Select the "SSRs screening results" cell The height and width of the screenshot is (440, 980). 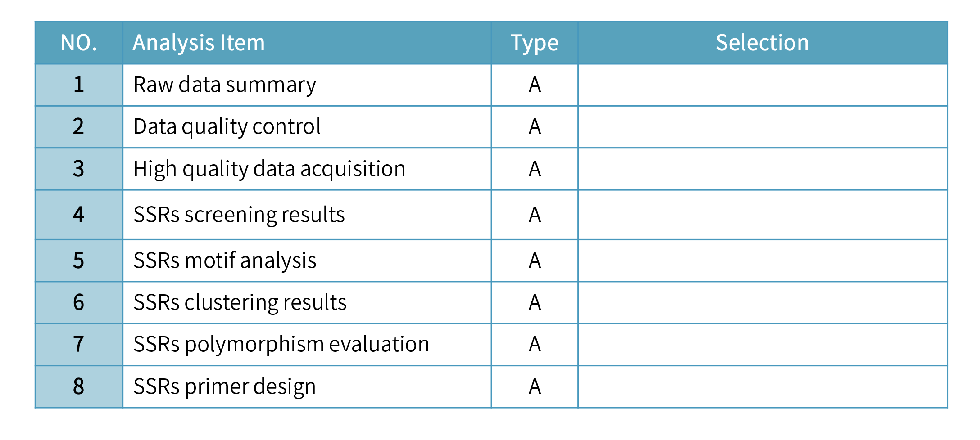(239, 215)
